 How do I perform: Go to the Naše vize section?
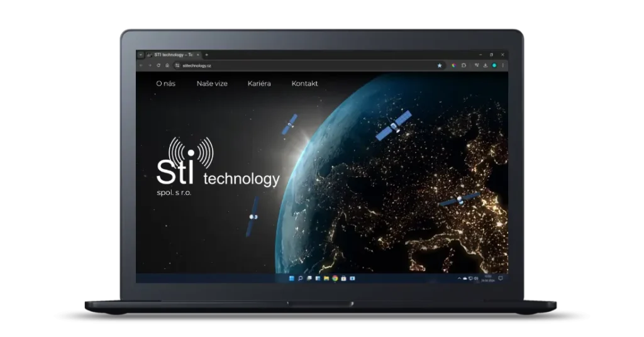[x=212, y=84]
